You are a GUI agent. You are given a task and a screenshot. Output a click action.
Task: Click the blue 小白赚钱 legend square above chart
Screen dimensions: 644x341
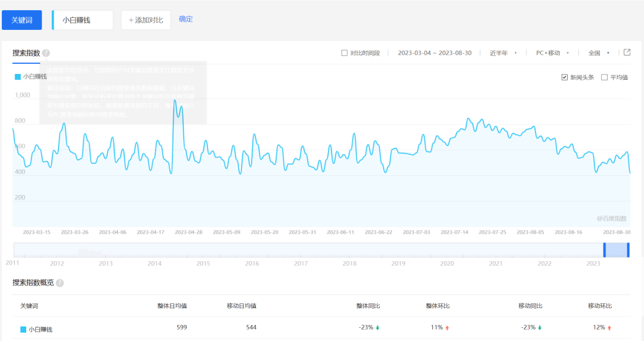17,77
